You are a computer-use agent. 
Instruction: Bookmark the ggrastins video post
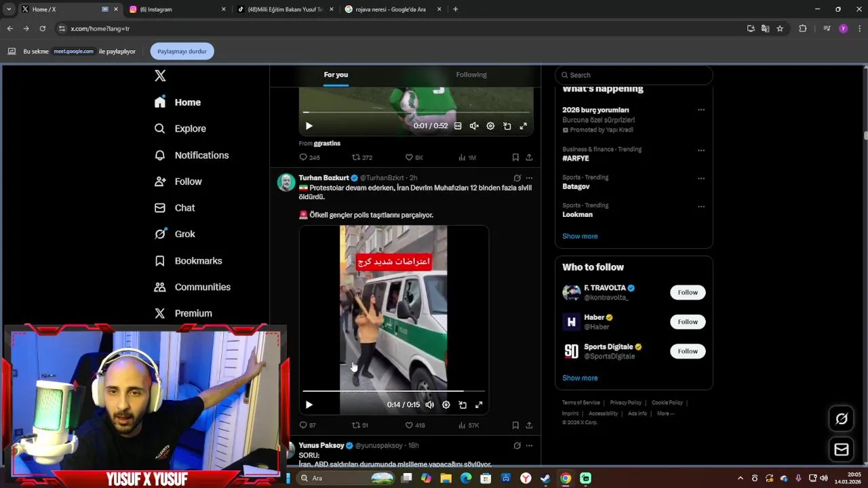515,157
